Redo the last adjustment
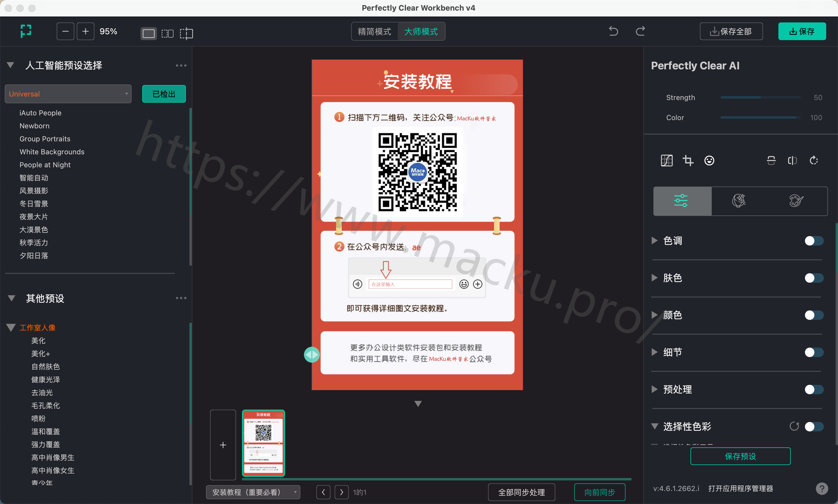The width and height of the screenshot is (838, 504). pyautogui.click(x=640, y=31)
